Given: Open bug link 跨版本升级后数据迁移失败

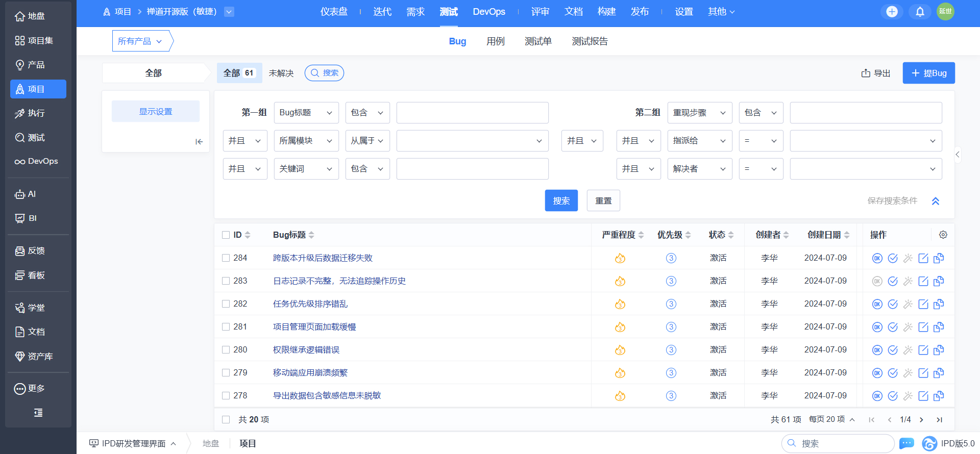Looking at the screenshot, I should click(x=323, y=258).
